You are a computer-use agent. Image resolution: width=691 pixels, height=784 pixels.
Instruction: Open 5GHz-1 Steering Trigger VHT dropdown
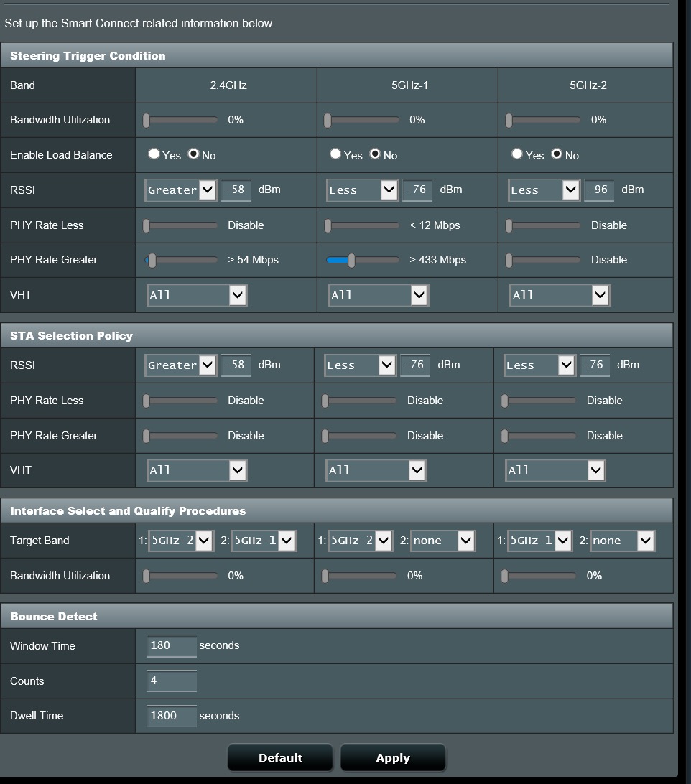378,295
